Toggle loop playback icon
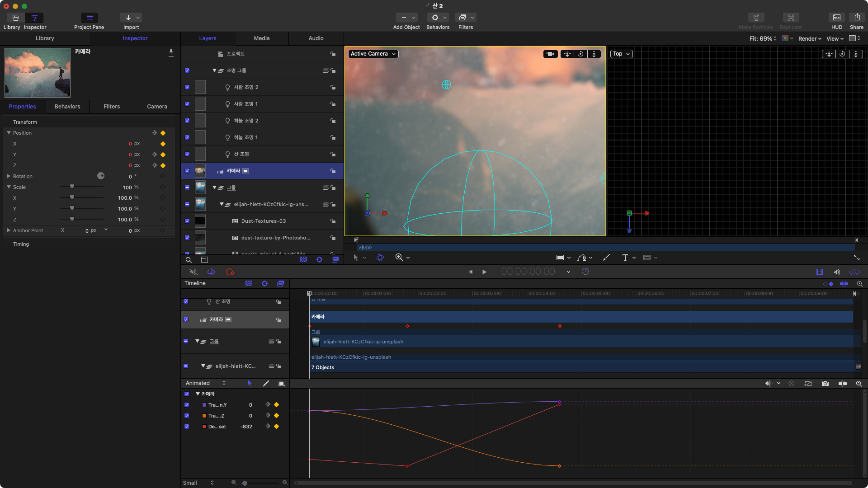The height and width of the screenshot is (488, 868). 211,272
